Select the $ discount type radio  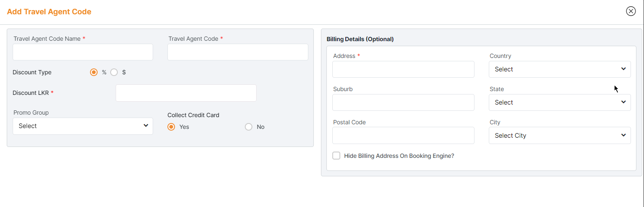click(x=114, y=72)
